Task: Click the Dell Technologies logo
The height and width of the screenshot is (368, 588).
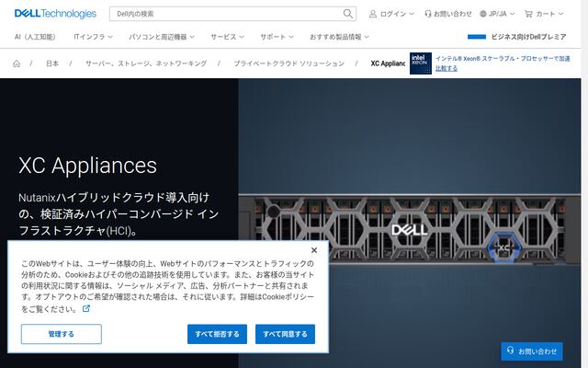Action: pyautogui.click(x=55, y=14)
